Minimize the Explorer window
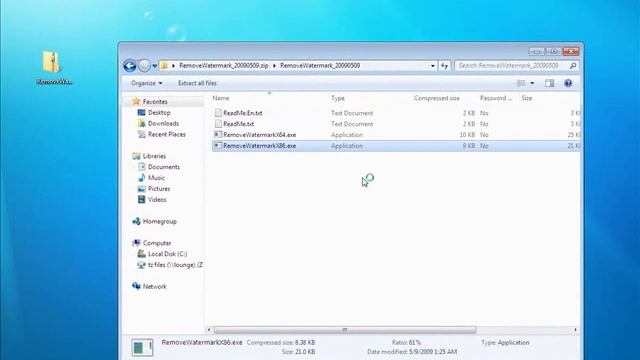Viewport: 640px width, 360px height. point(536,51)
